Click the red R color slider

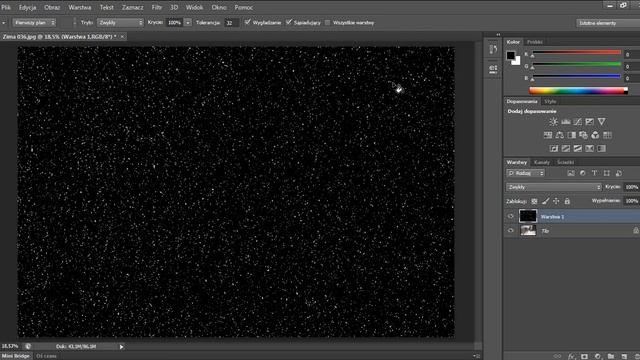click(576, 53)
